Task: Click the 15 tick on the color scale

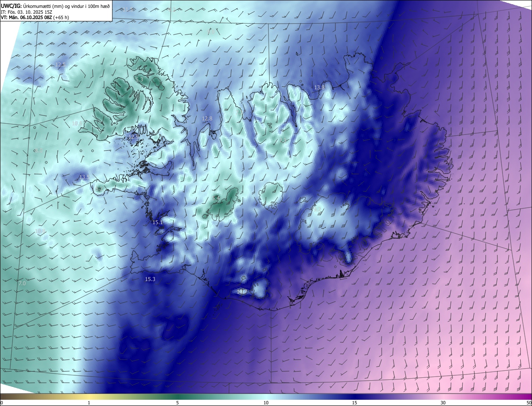Action: tap(355, 403)
